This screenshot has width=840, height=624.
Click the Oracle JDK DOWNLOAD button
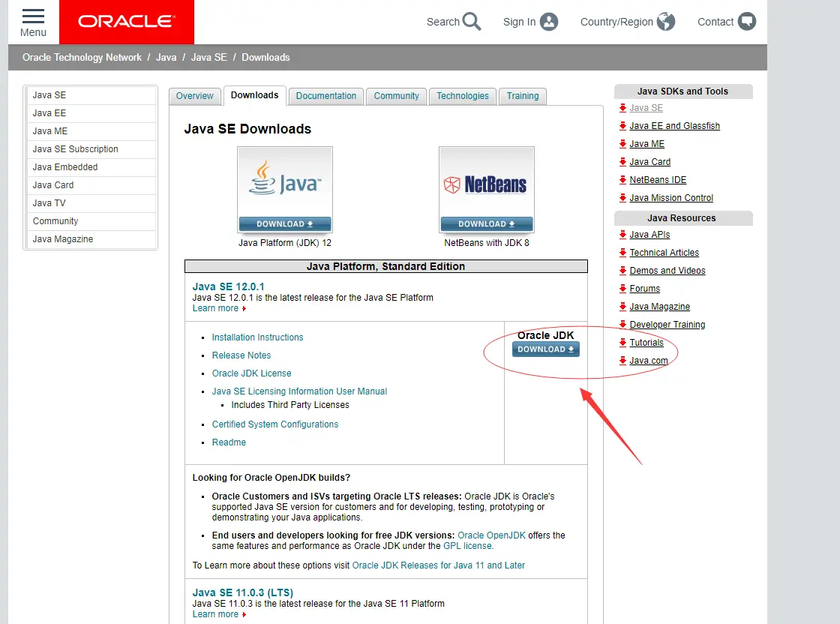pyautogui.click(x=545, y=349)
